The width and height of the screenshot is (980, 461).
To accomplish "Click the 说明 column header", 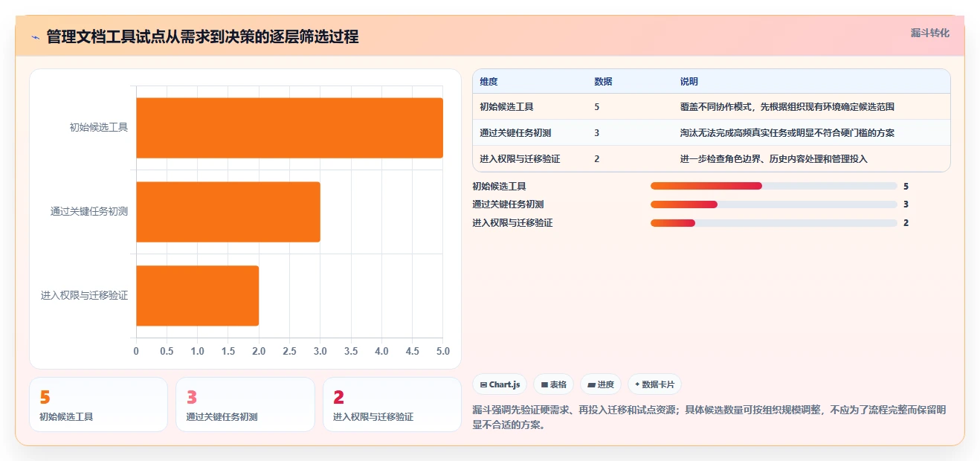I will 689,82.
